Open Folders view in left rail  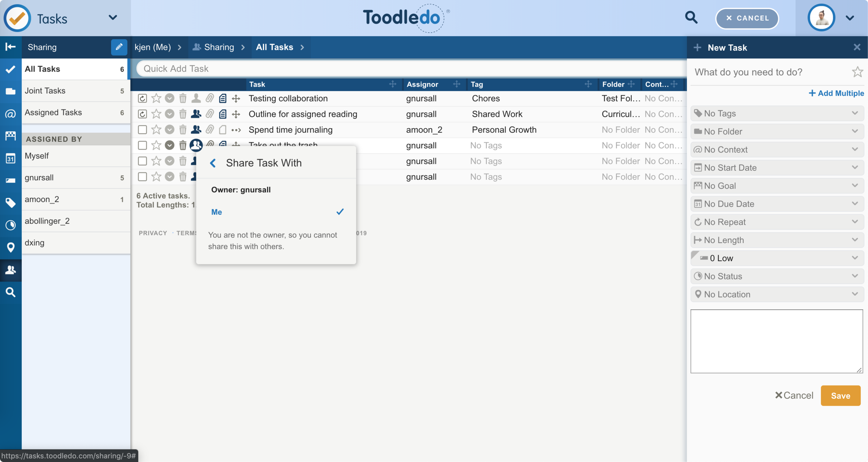point(10,91)
